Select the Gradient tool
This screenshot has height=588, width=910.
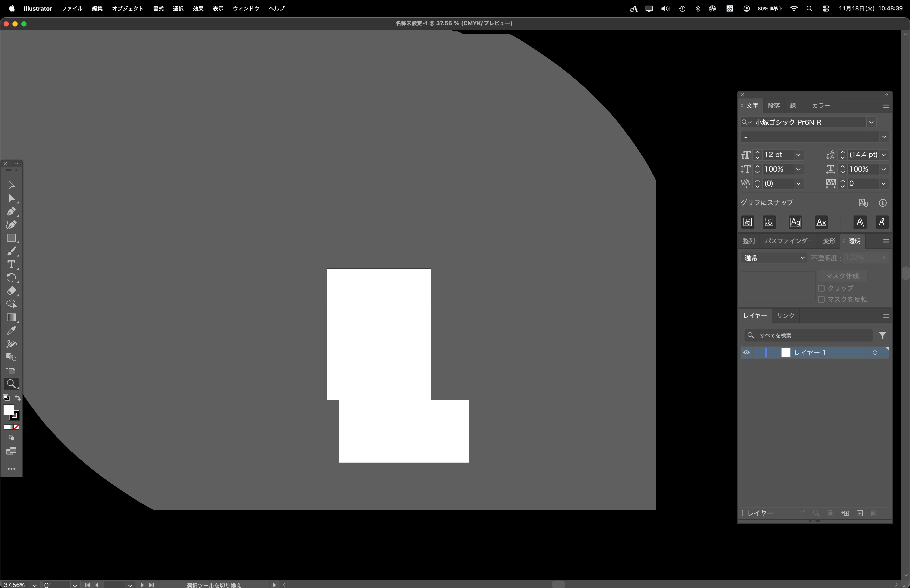point(11,317)
